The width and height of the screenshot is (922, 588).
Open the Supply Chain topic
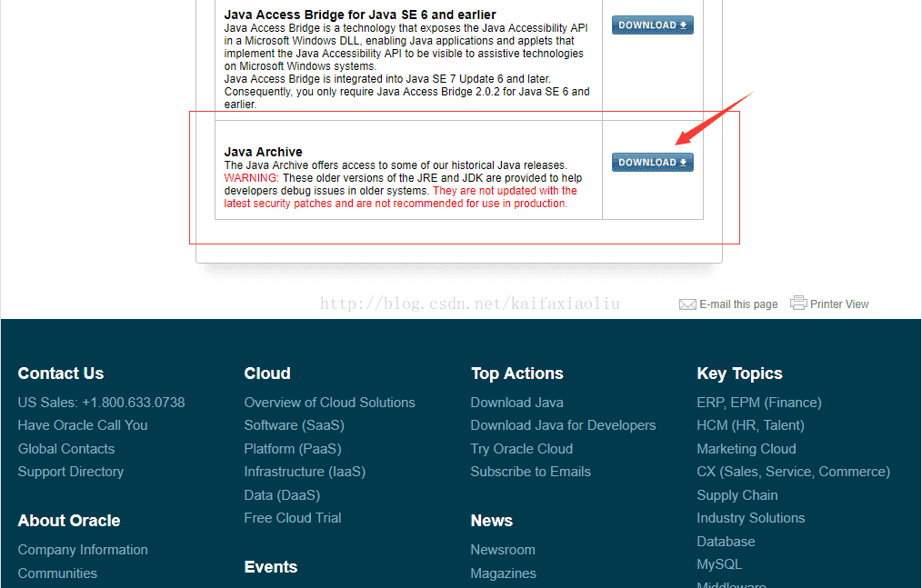(x=737, y=495)
